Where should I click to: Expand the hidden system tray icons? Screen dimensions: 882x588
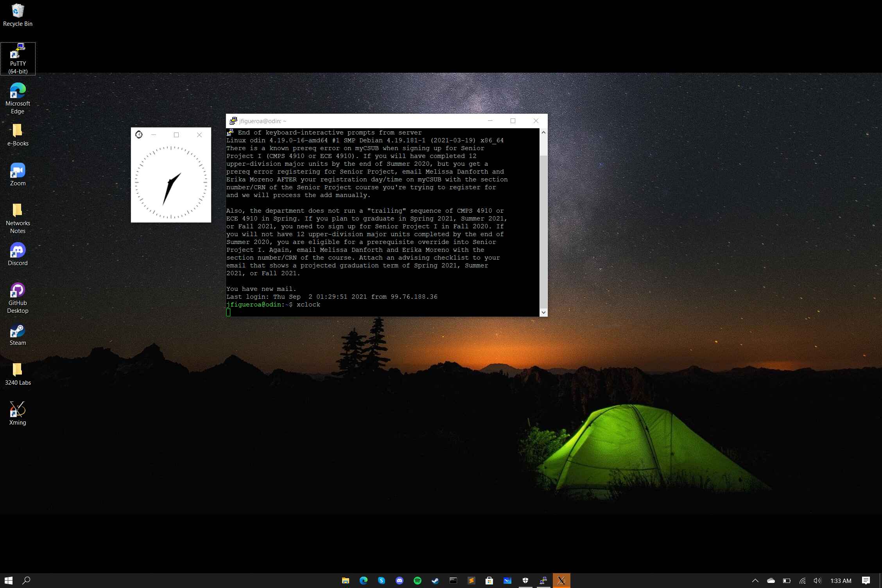pos(755,581)
